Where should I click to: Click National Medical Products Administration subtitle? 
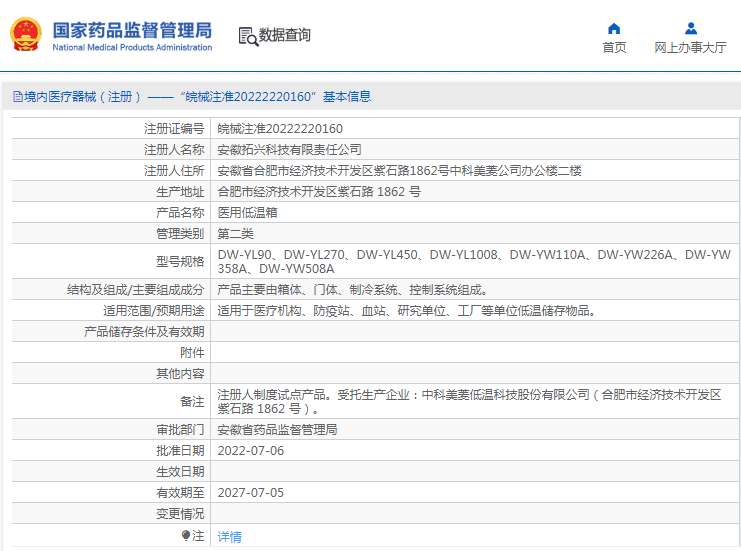point(132,47)
